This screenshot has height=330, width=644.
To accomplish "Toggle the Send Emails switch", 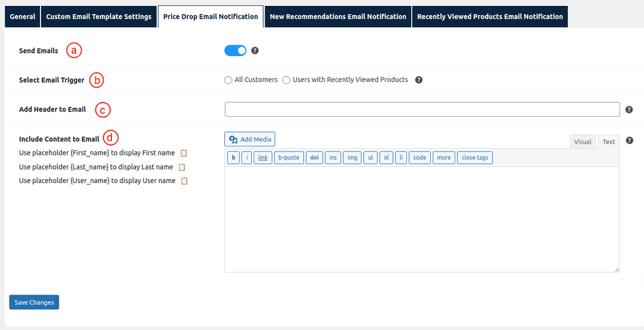I will (235, 50).
